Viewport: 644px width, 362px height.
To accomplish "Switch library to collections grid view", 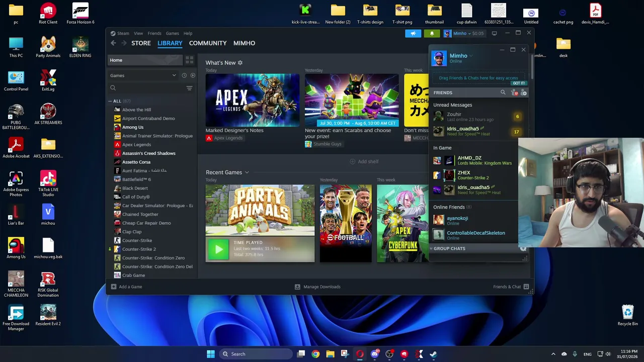I will click(189, 60).
